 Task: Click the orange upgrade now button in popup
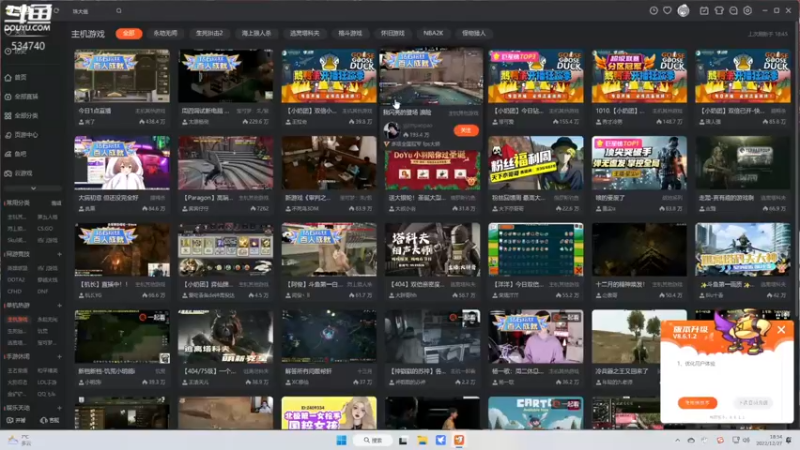(697, 403)
